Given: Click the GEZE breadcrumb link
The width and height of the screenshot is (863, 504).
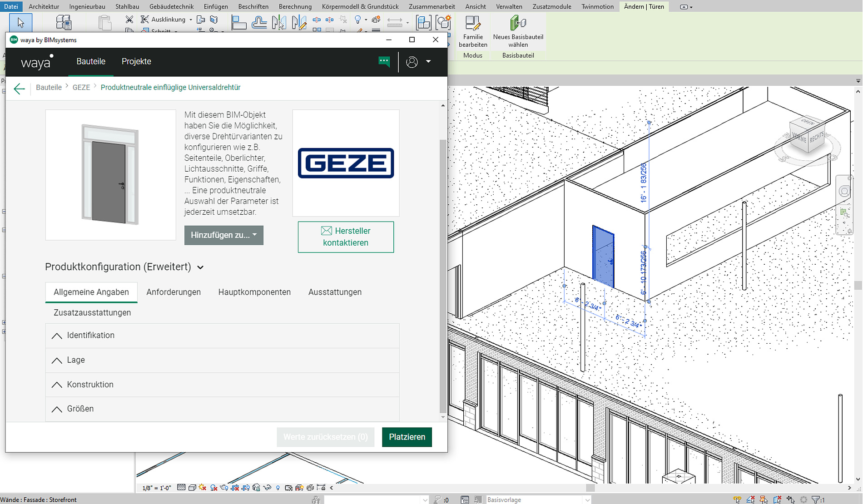Looking at the screenshot, I should [81, 88].
